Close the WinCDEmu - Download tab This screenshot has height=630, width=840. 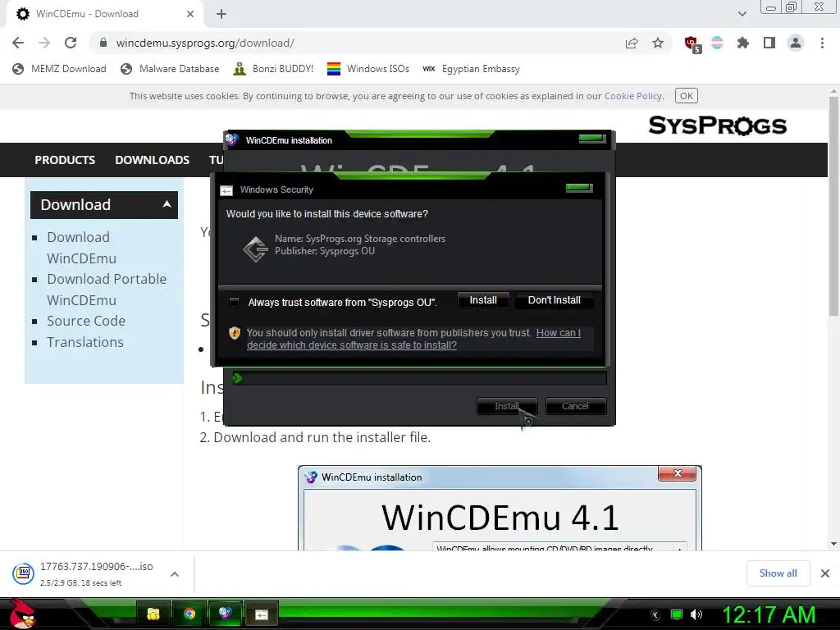(x=190, y=14)
